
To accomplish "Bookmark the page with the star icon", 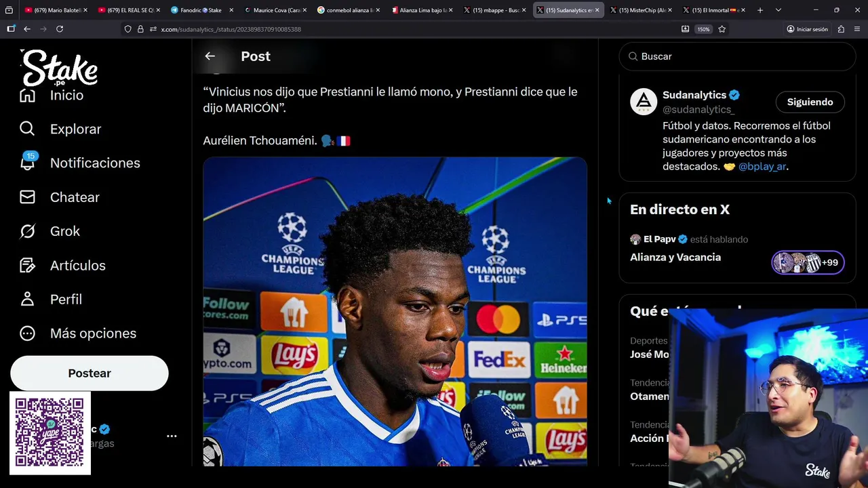I will pyautogui.click(x=722, y=29).
